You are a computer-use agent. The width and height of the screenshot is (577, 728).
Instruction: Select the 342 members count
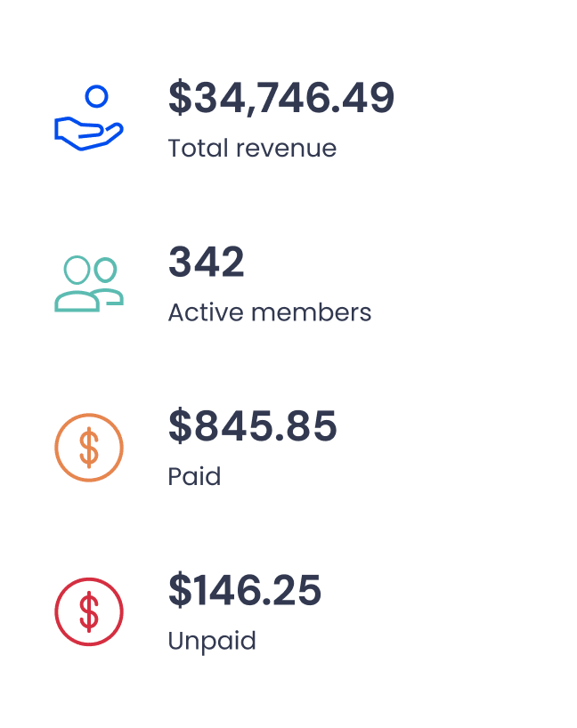[207, 262]
